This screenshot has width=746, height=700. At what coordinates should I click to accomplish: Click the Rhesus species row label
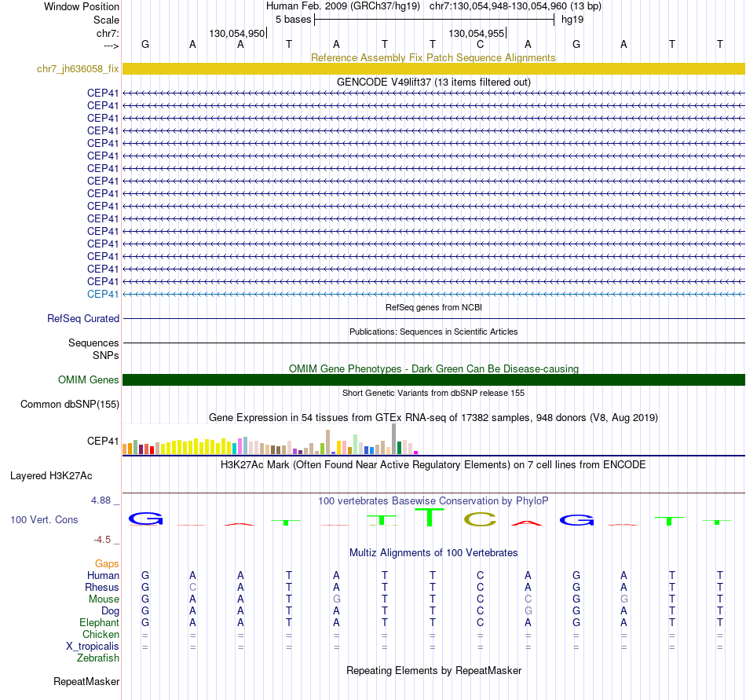[102, 587]
